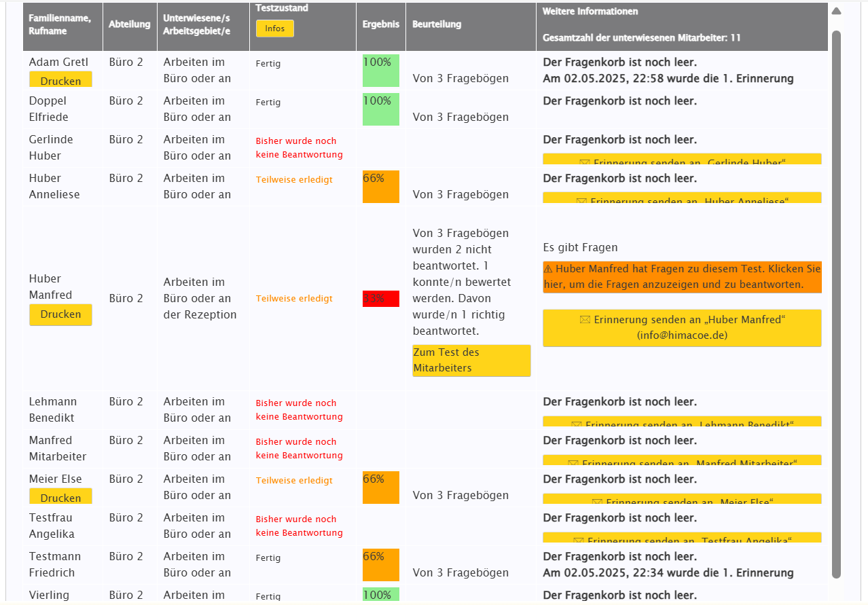
Task: Click the 66% result for Huber Anneliese
Action: [x=381, y=187]
